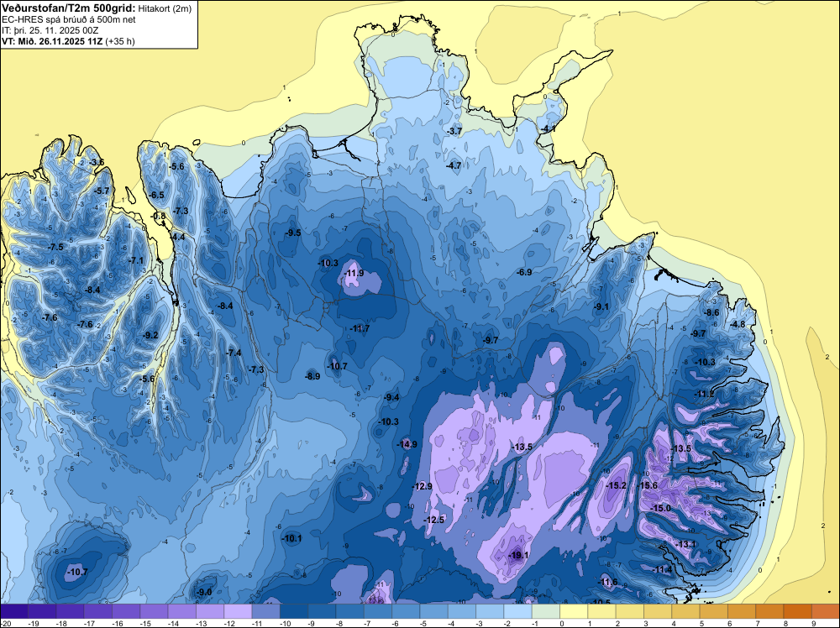The width and height of the screenshot is (840, 628).
Task: Select the -15.2 temperature label
Action: (x=616, y=485)
